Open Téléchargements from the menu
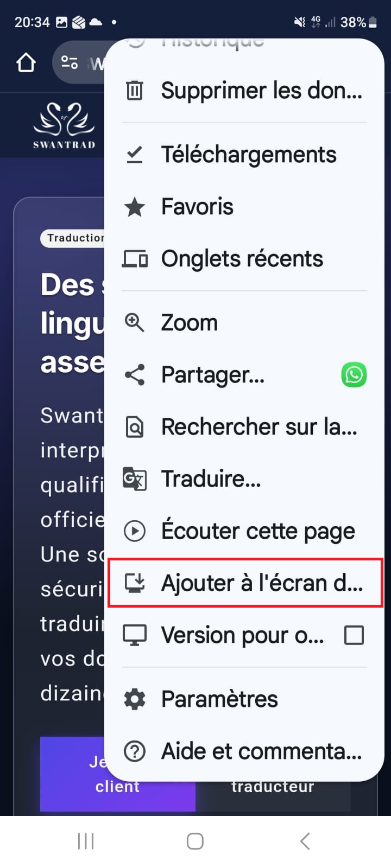391x868 pixels. click(249, 155)
